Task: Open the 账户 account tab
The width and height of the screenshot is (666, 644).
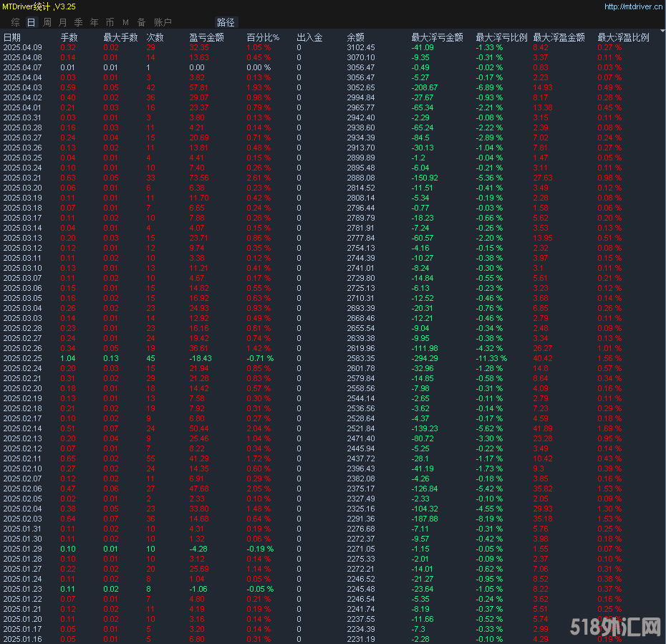Action: tap(163, 22)
